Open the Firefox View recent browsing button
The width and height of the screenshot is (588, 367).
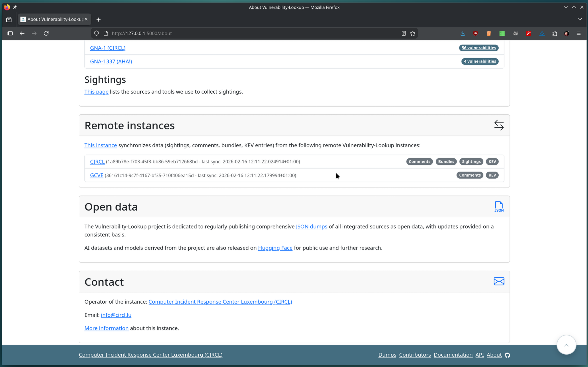9,19
